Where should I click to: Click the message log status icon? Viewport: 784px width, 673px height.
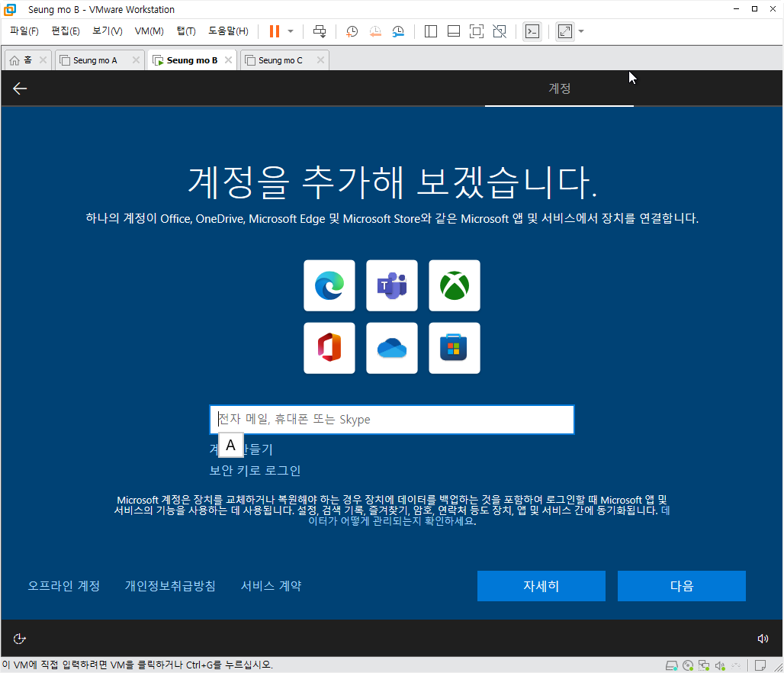pyautogui.click(x=760, y=665)
